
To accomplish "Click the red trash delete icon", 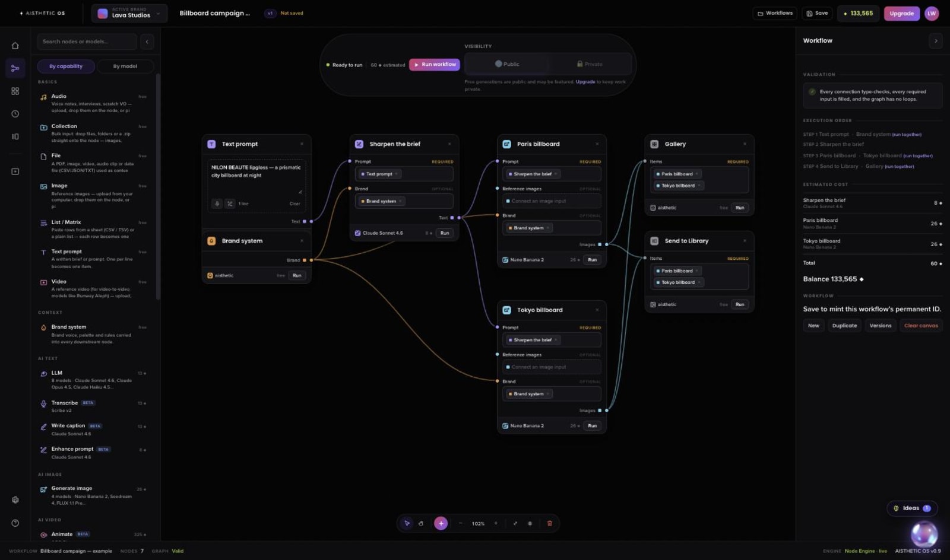I will click(549, 523).
